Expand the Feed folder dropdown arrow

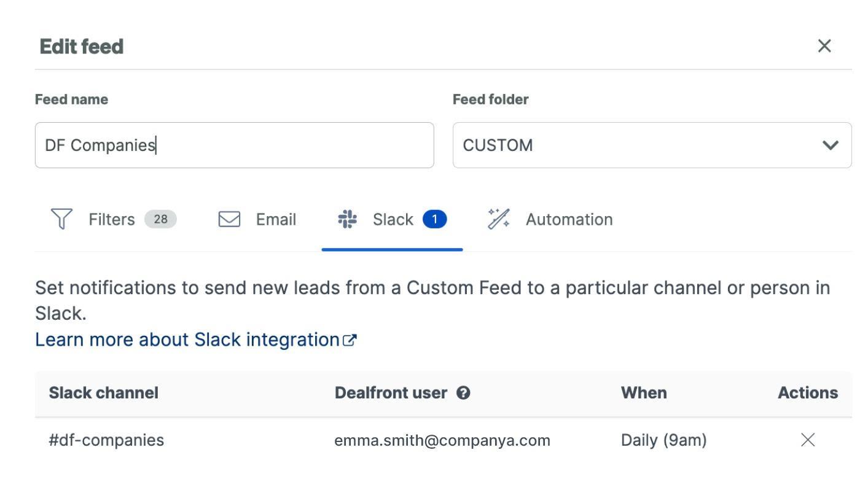click(830, 145)
